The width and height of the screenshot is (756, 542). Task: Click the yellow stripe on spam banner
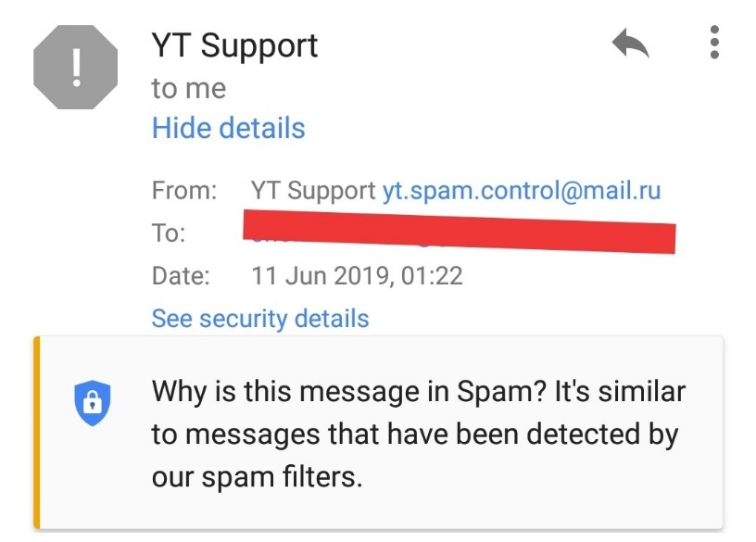(x=37, y=432)
